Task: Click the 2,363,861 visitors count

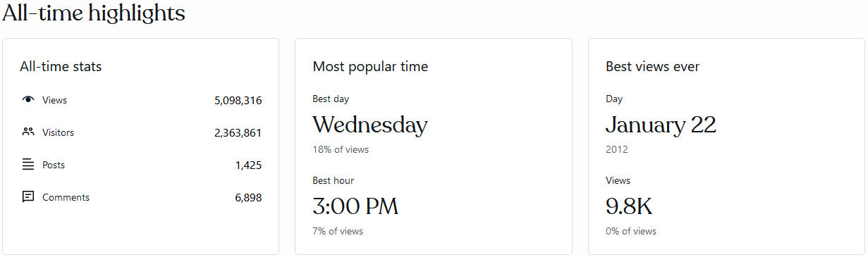Action: click(238, 132)
